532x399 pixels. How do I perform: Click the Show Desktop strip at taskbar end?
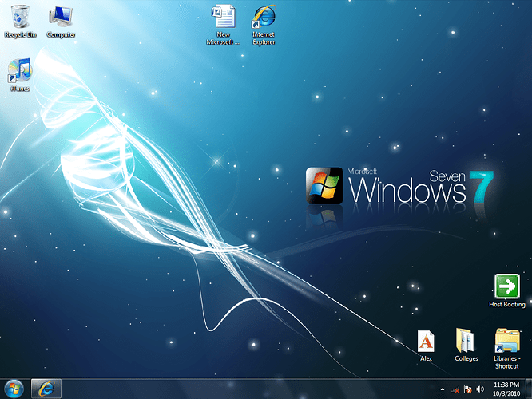tap(529, 389)
